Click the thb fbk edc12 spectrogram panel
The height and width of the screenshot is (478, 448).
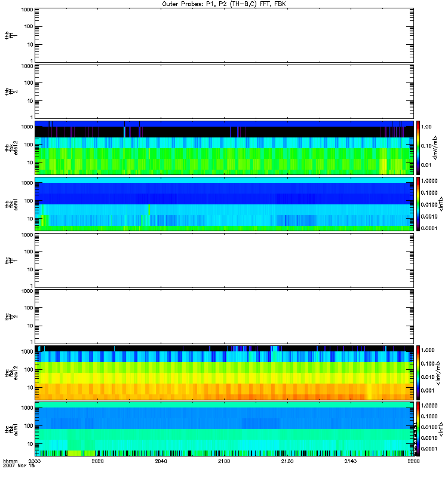pos(224,148)
